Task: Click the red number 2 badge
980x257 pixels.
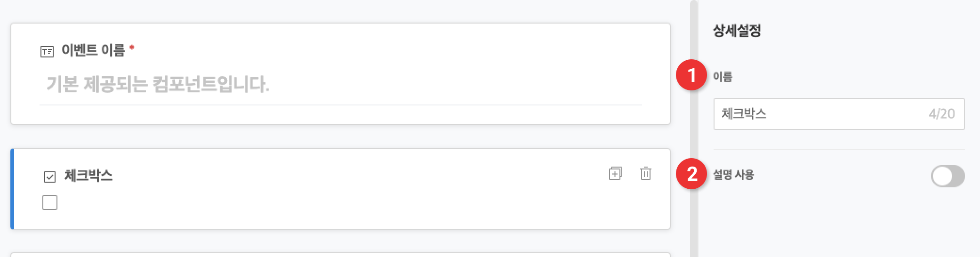Action: point(691,174)
